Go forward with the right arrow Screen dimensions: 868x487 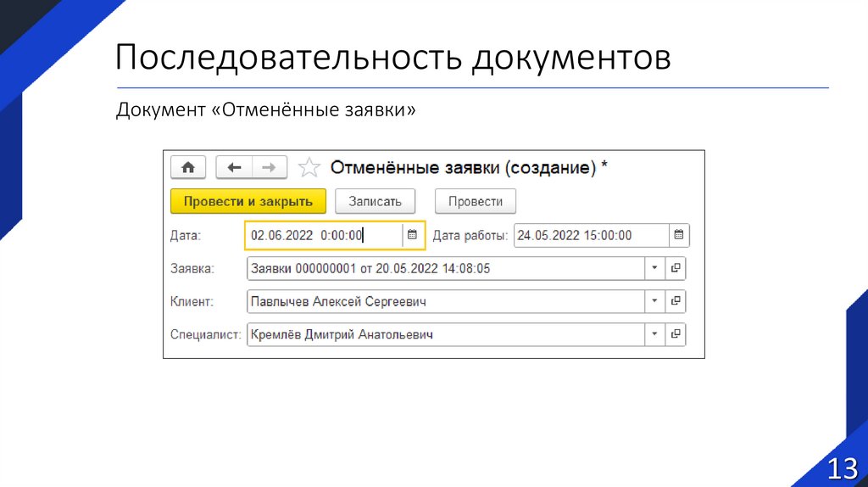[x=269, y=167]
